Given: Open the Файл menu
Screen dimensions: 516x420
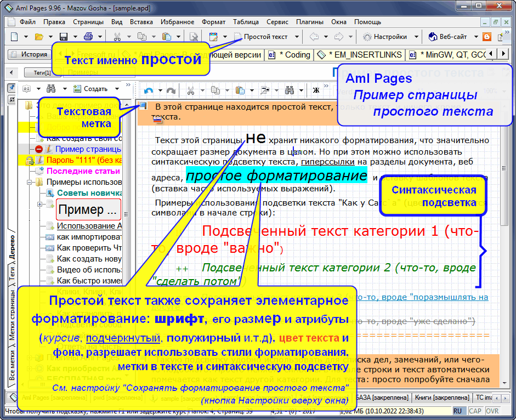Looking at the screenshot, I should coord(27,22).
